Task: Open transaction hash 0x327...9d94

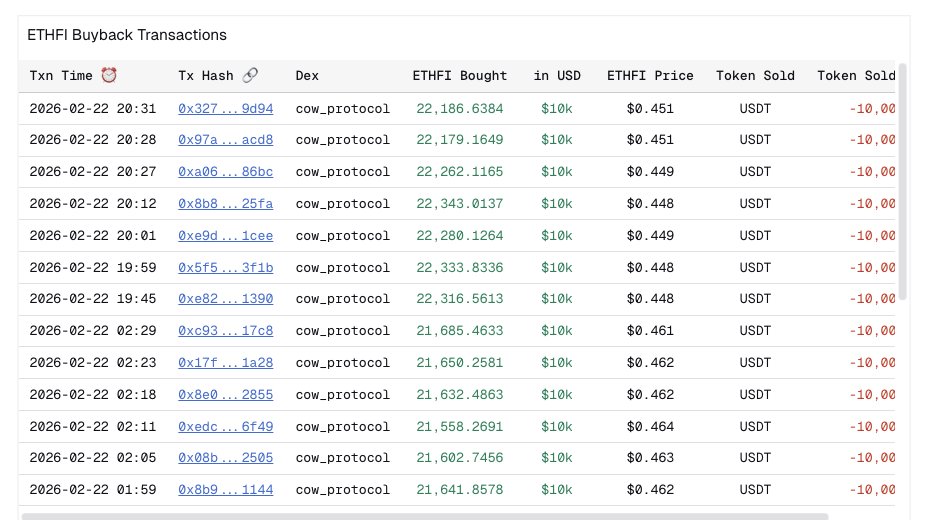Action: click(225, 109)
